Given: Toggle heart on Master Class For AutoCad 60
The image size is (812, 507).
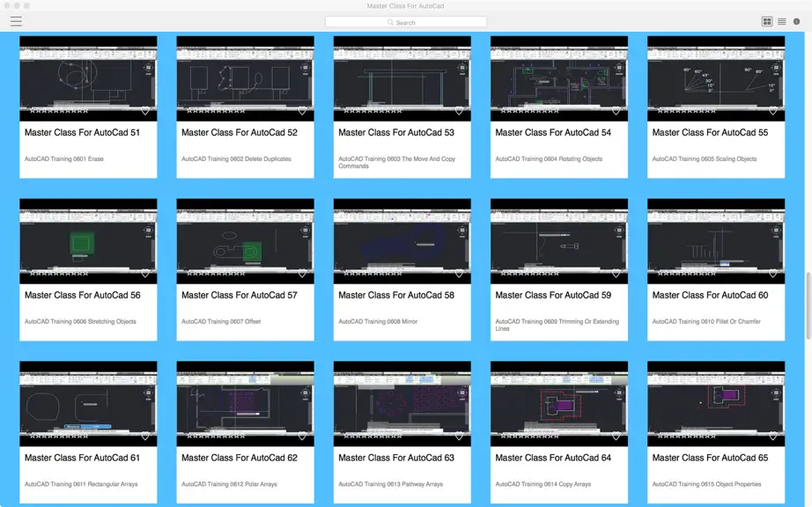Looking at the screenshot, I should click(773, 273).
